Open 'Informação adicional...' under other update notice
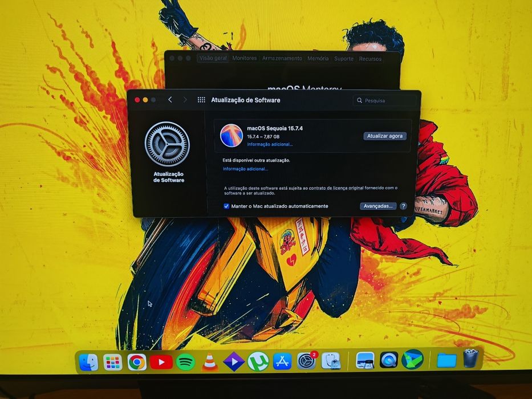The width and height of the screenshot is (532, 399). 245,169
